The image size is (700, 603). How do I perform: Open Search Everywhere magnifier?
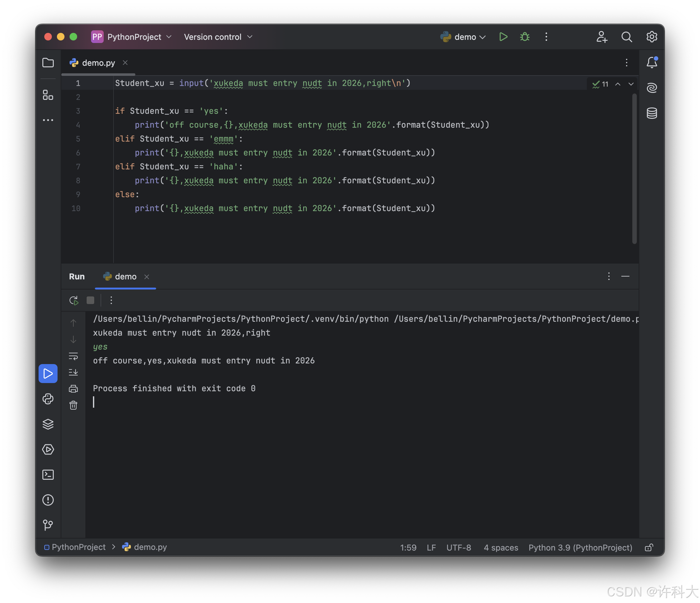[x=627, y=37]
